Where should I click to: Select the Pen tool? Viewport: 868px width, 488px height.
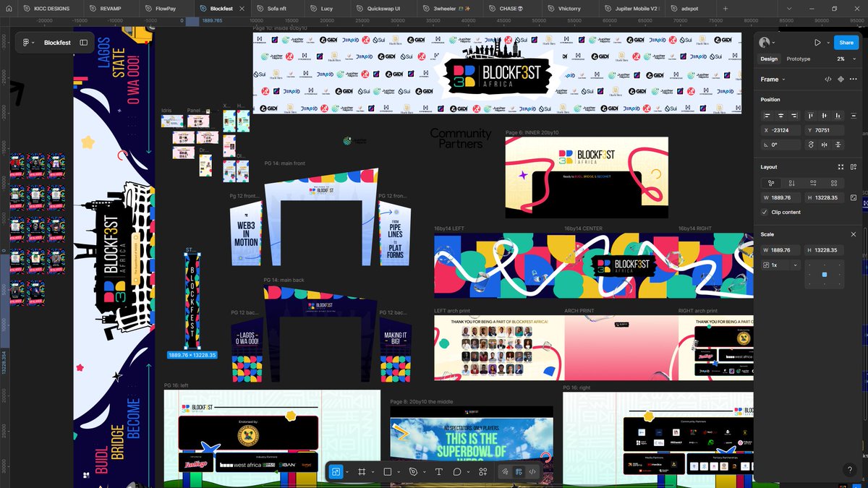(413, 471)
